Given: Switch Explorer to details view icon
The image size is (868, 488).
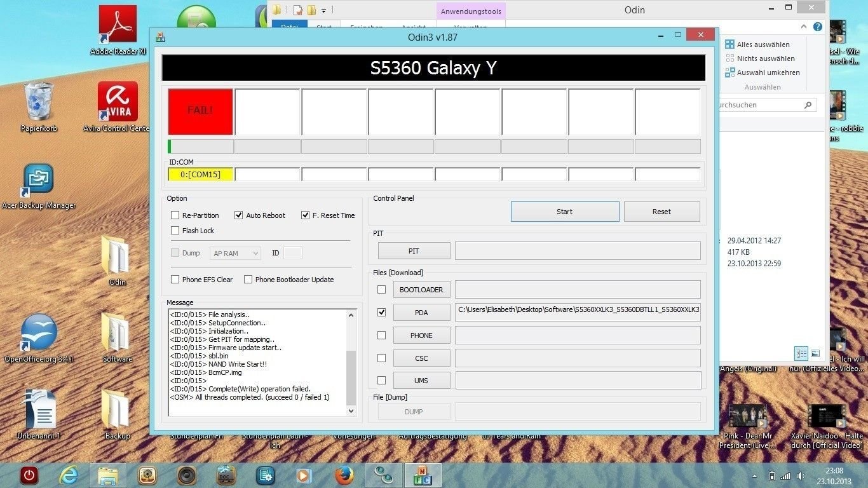Looking at the screenshot, I should 801,353.
